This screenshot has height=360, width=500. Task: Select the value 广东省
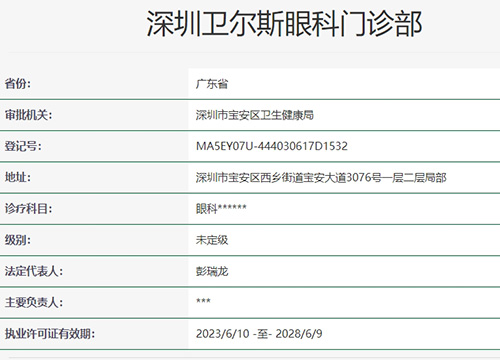[212, 84]
